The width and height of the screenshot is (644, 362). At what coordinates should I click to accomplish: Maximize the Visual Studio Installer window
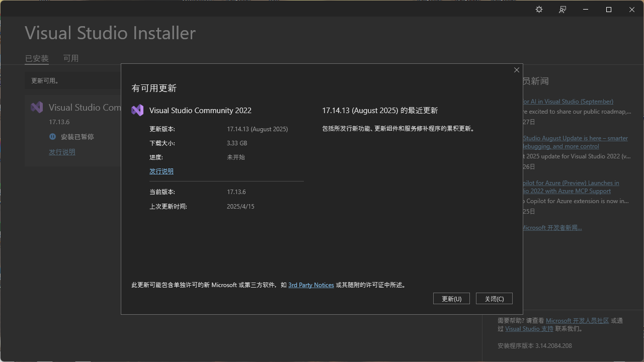(609, 10)
